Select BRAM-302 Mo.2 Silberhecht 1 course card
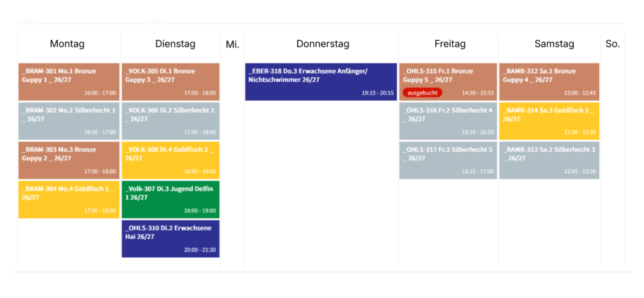The width and height of the screenshot is (644, 298). click(69, 121)
